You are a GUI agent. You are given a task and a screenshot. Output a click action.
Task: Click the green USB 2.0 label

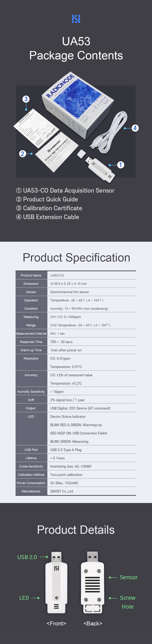tap(27, 557)
